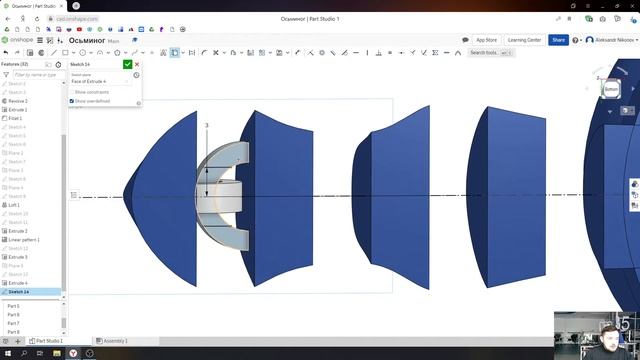
Task: Click the Extrude feature icon in toolbar
Action: [30, 53]
